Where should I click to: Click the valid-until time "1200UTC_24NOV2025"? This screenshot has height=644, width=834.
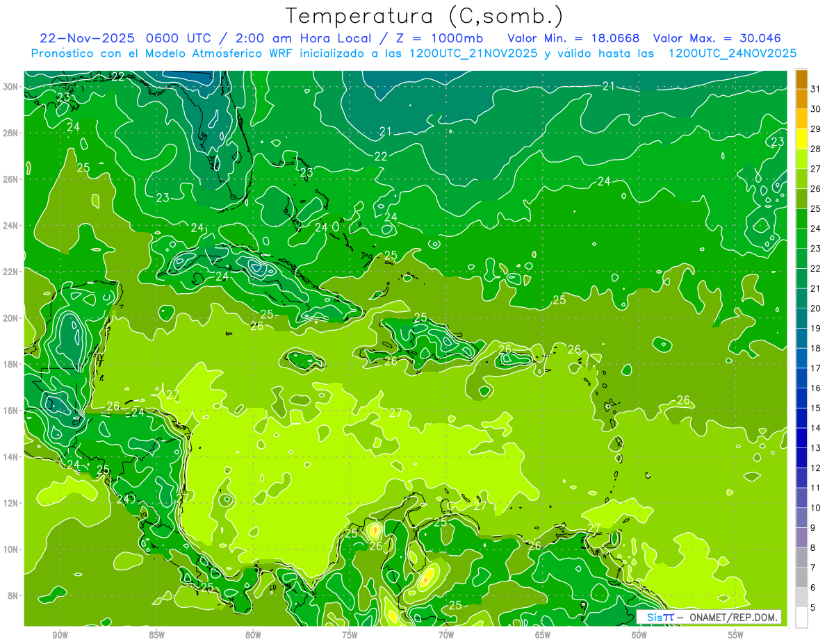pos(732,53)
